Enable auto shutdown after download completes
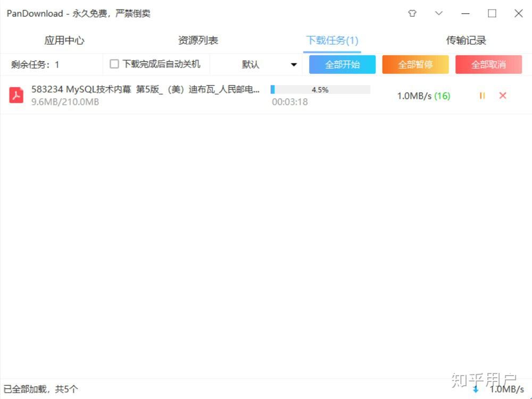The height and width of the screenshot is (399, 532). (114, 63)
